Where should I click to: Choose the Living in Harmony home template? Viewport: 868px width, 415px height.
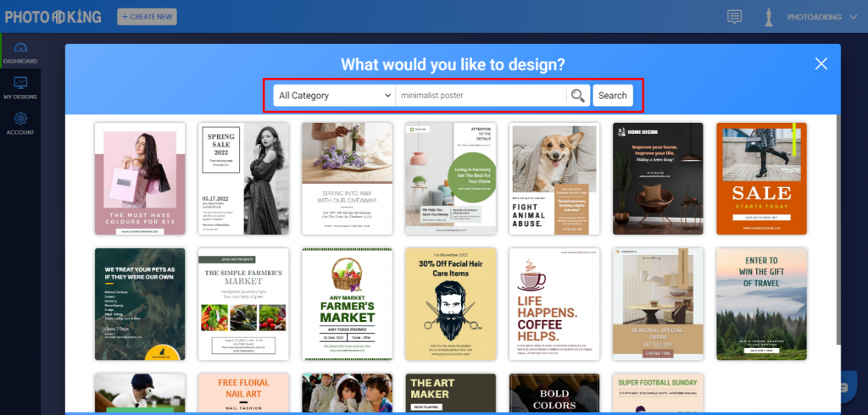pos(451,179)
